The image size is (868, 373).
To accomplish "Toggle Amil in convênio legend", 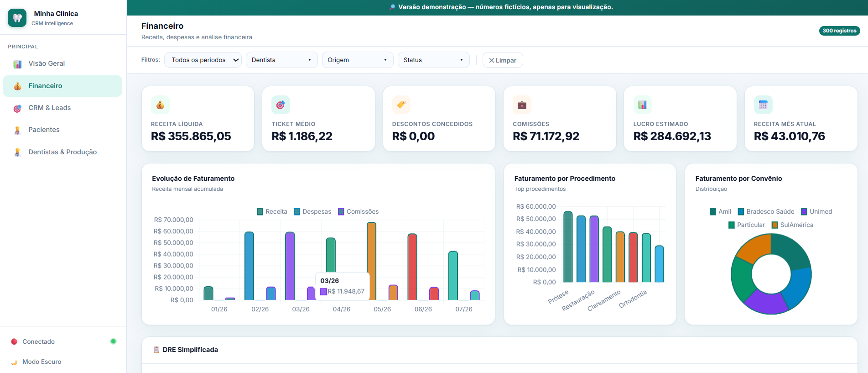I will (720, 211).
